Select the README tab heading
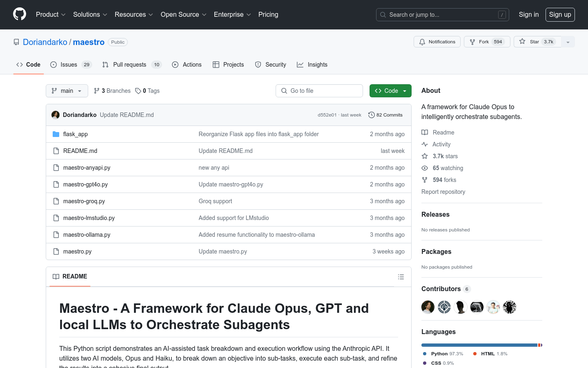588x368 pixels. [70, 277]
